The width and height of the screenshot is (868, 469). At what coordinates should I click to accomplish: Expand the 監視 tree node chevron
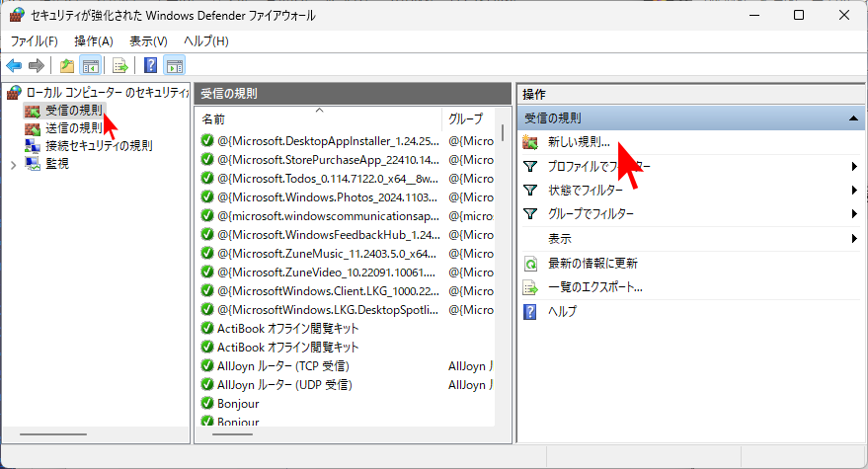pyautogui.click(x=13, y=164)
